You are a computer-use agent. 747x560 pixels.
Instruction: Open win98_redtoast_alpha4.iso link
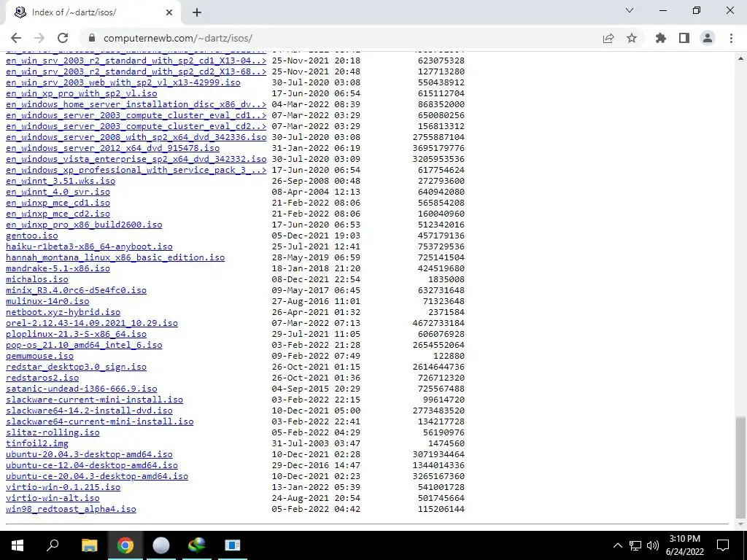[x=71, y=510]
